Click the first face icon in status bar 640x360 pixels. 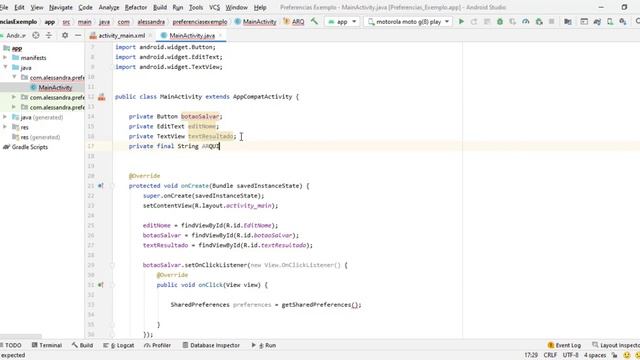coord(627,356)
